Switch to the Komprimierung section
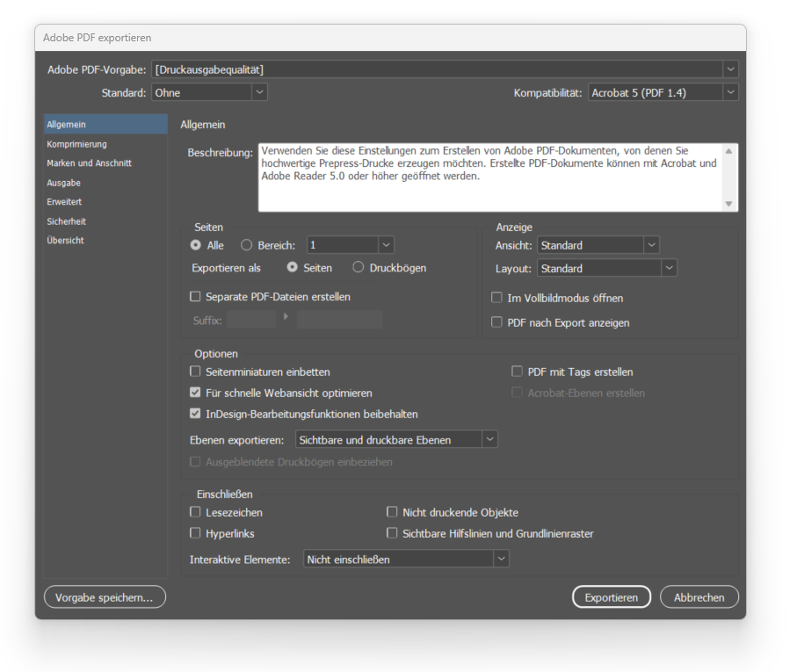 pos(77,143)
